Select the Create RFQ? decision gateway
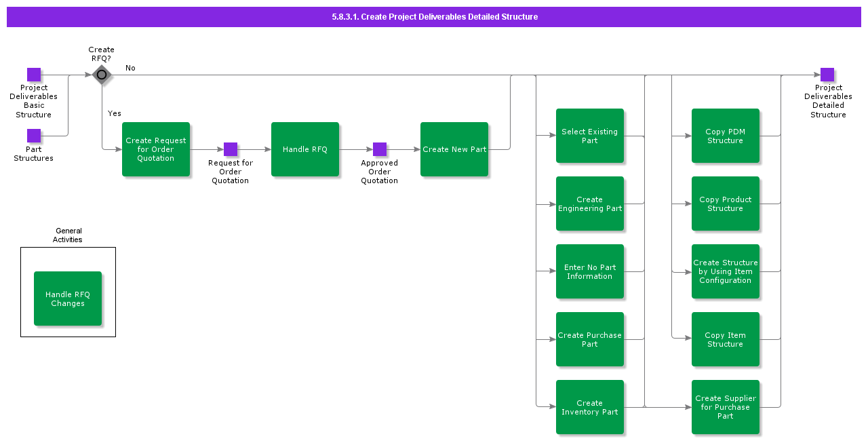 (100, 75)
